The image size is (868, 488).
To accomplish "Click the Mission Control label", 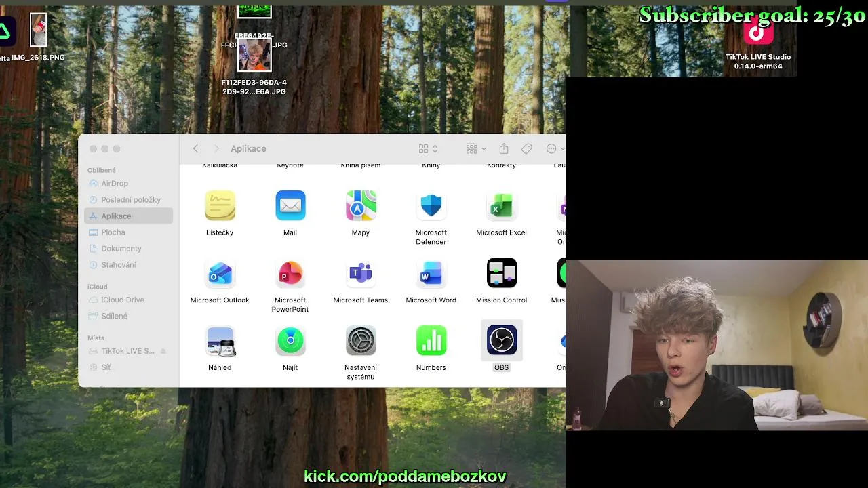I will pos(502,300).
